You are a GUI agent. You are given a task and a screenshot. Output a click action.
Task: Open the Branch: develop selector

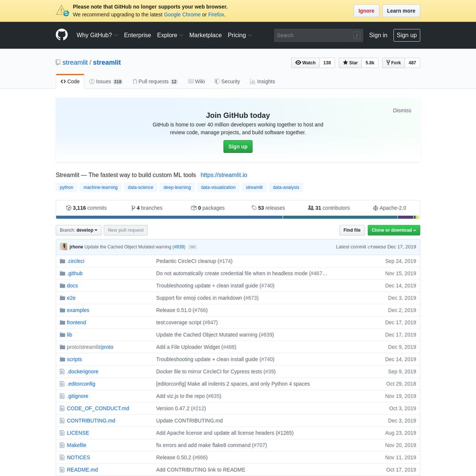click(x=79, y=230)
